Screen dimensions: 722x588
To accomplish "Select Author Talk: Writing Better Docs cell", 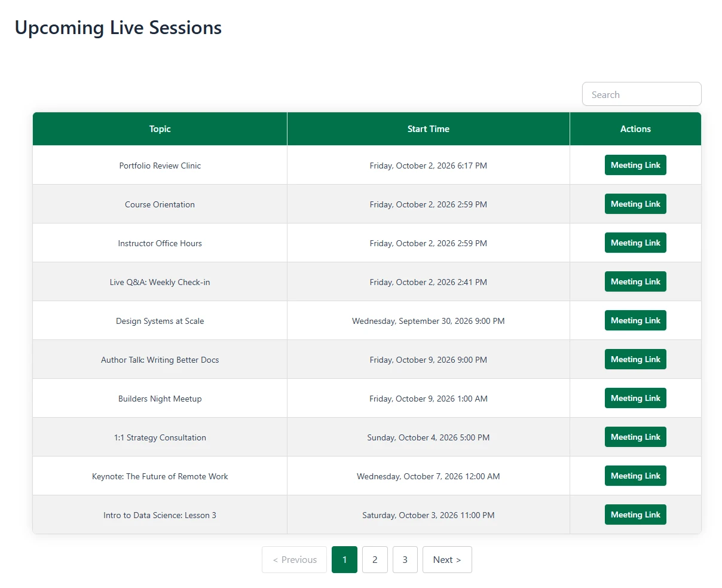I will click(160, 360).
